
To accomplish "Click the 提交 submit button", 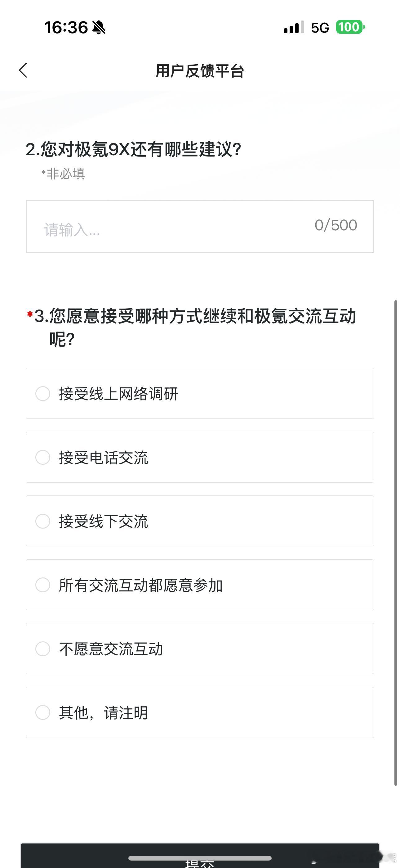I will tap(200, 856).
